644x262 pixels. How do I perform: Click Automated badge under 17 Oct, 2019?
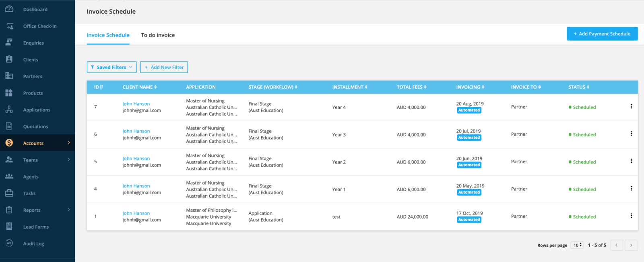(x=469, y=219)
